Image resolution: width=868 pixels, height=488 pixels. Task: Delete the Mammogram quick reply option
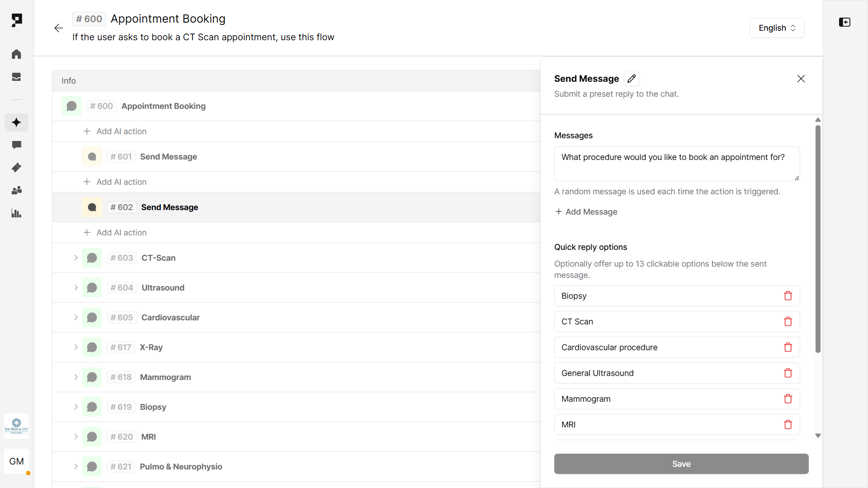(788, 399)
